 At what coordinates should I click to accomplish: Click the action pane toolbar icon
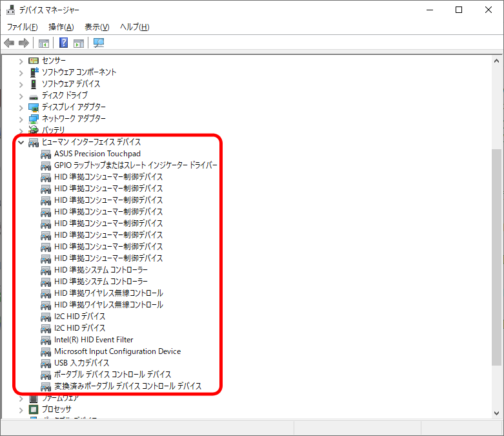coord(79,43)
